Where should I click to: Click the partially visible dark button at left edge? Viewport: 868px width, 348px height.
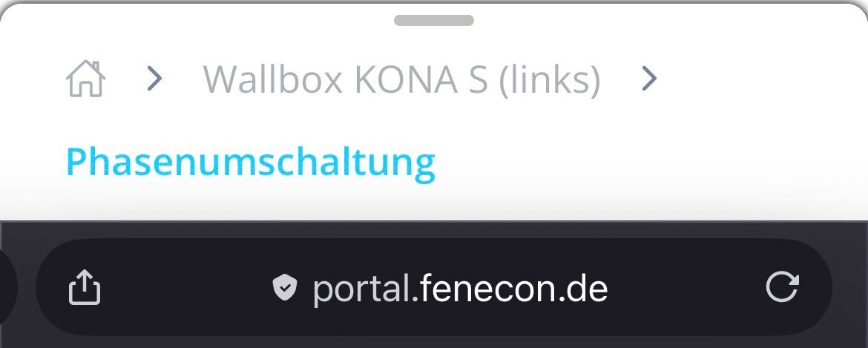[x=8, y=287]
